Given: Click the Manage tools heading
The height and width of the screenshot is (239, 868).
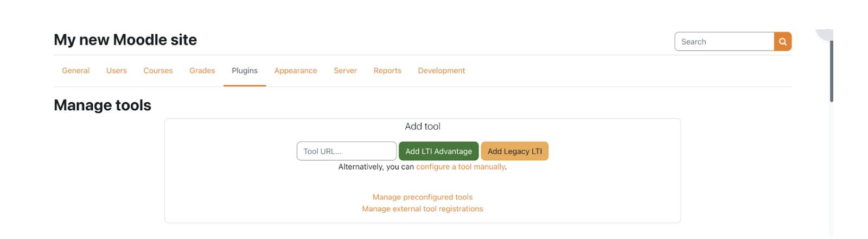Looking at the screenshot, I should click(x=103, y=105).
